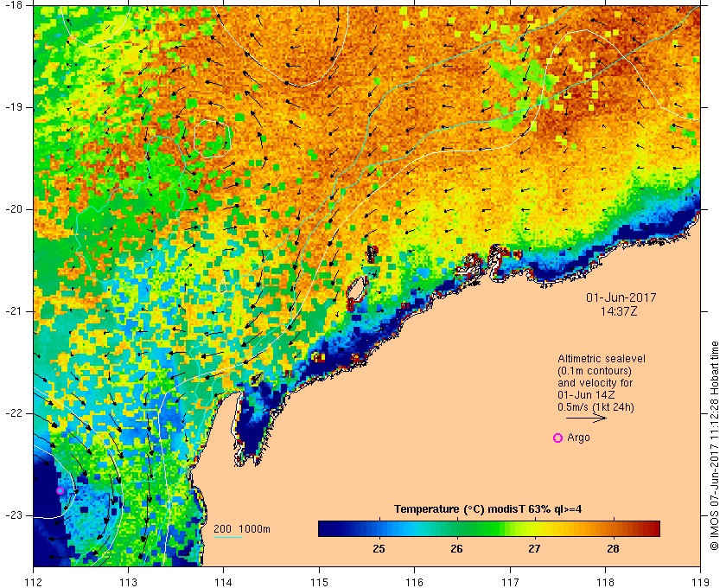Click the '14:37Z' time label
This screenshot has width=726, height=588.
pyautogui.click(x=619, y=311)
